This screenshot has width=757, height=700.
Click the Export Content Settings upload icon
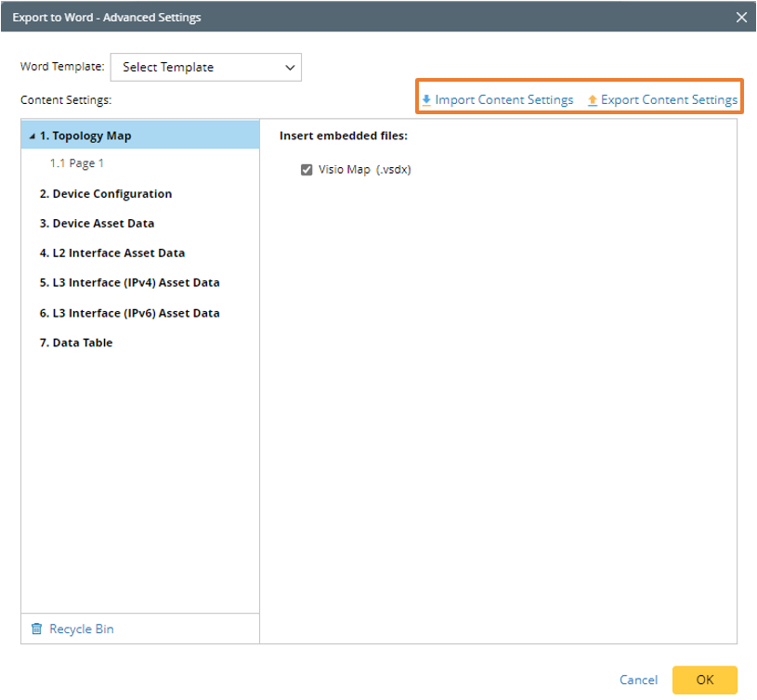(593, 100)
